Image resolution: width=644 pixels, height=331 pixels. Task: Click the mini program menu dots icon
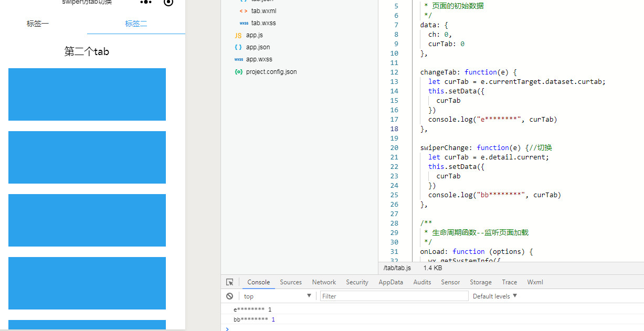point(146,2)
